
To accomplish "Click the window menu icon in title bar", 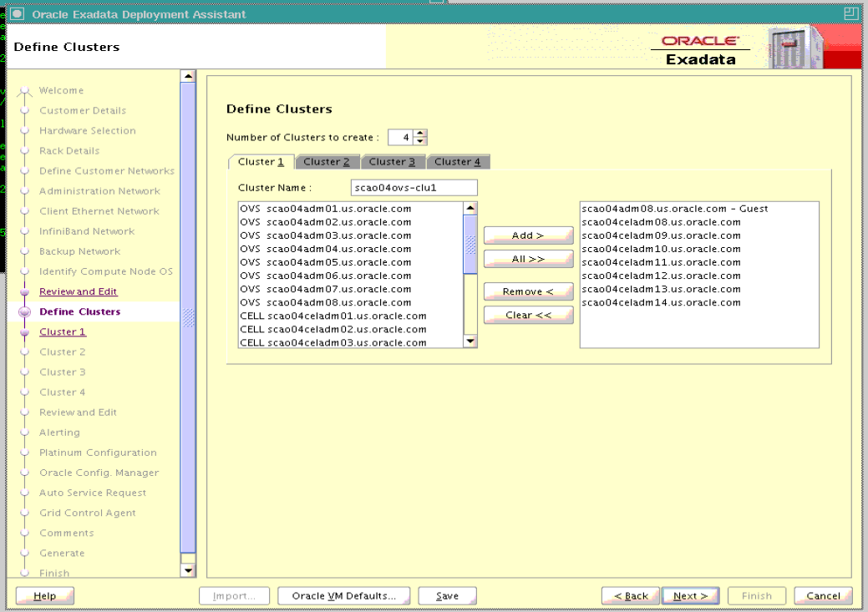I will pos(17,14).
